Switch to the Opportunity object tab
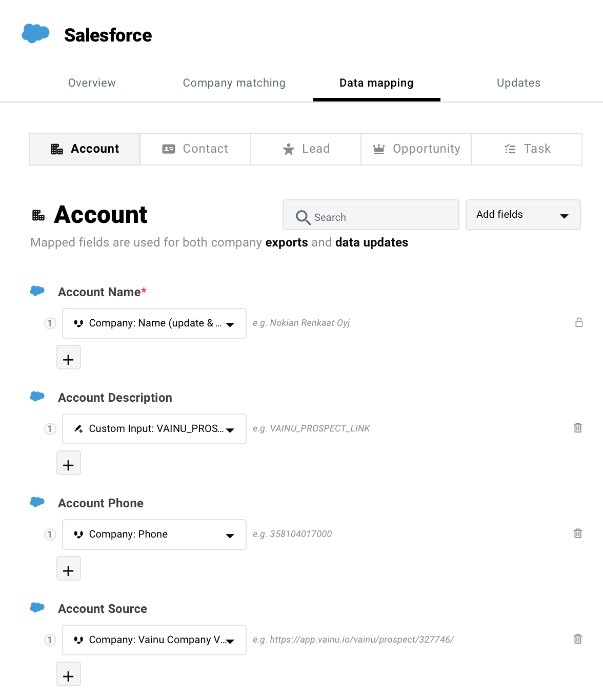The image size is (603, 700). (416, 149)
